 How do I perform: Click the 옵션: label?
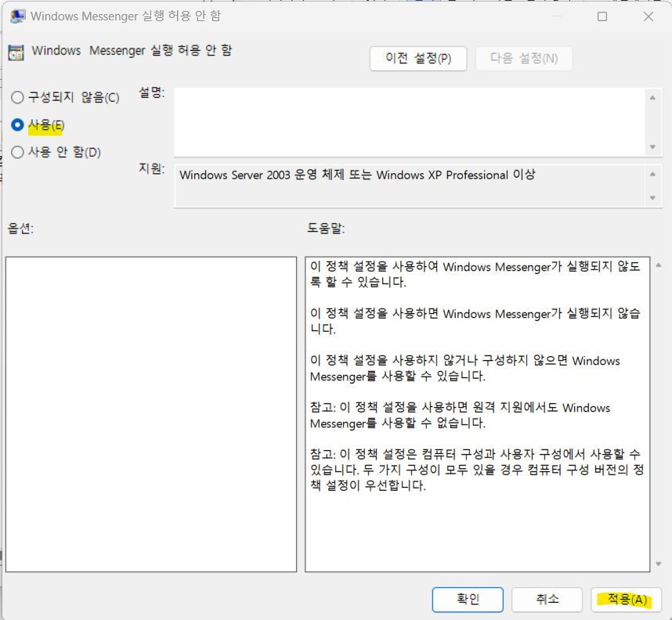(20, 228)
